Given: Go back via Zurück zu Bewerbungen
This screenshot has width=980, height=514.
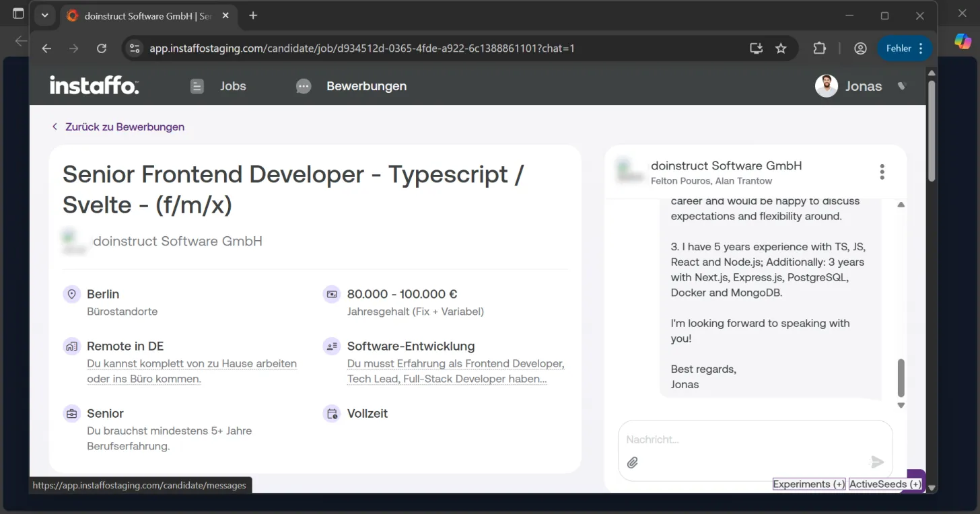Looking at the screenshot, I should [118, 126].
